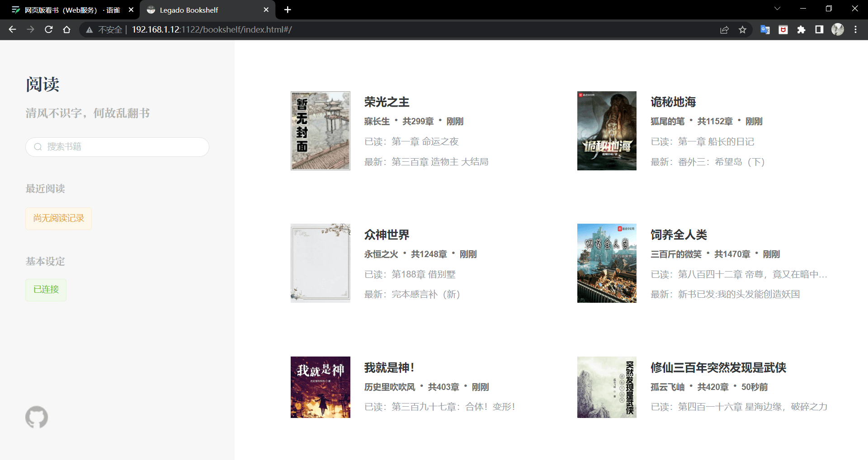Open the share page icon
The width and height of the screenshot is (868, 460).
click(724, 29)
